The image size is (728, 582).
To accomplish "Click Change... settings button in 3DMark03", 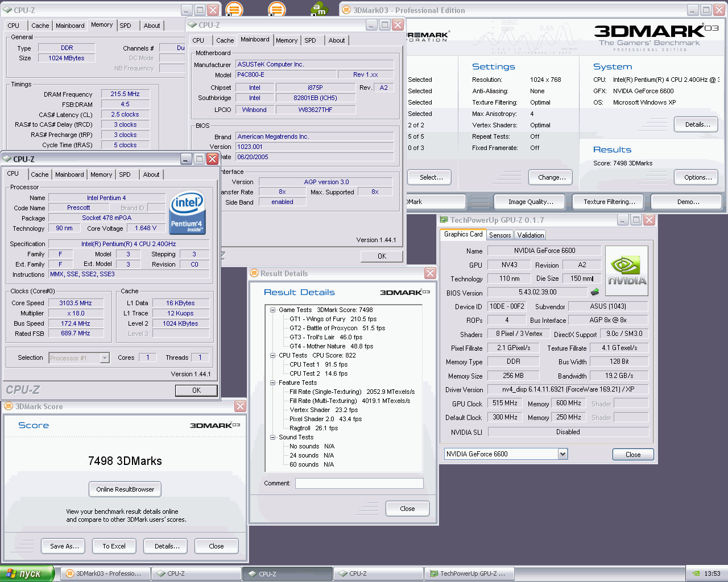I will 552,177.
